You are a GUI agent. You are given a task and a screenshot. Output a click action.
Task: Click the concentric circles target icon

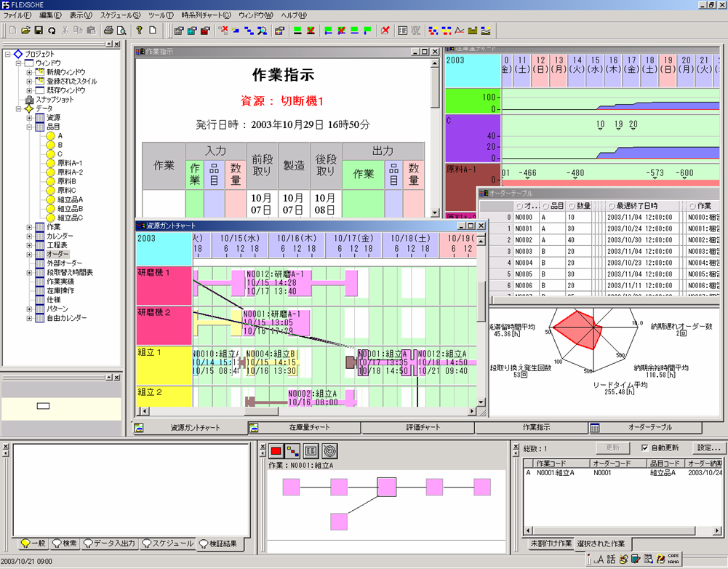(328, 450)
